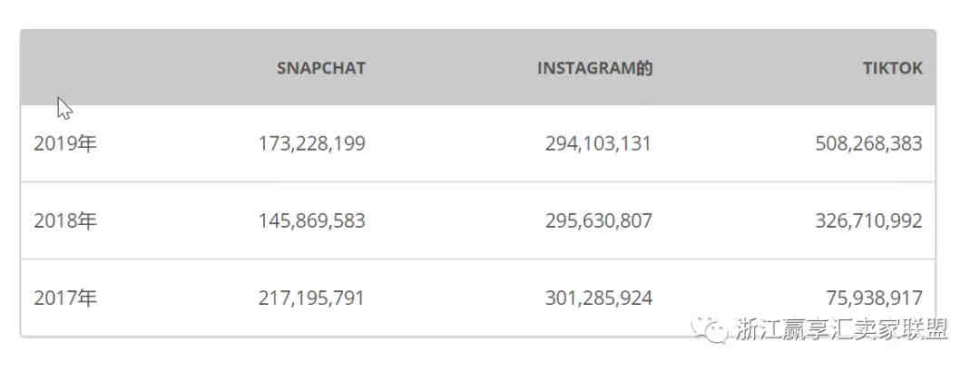This screenshot has width=980, height=372.
Task: Click TikTok 2018 value 326,710,992
Action: point(868,220)
